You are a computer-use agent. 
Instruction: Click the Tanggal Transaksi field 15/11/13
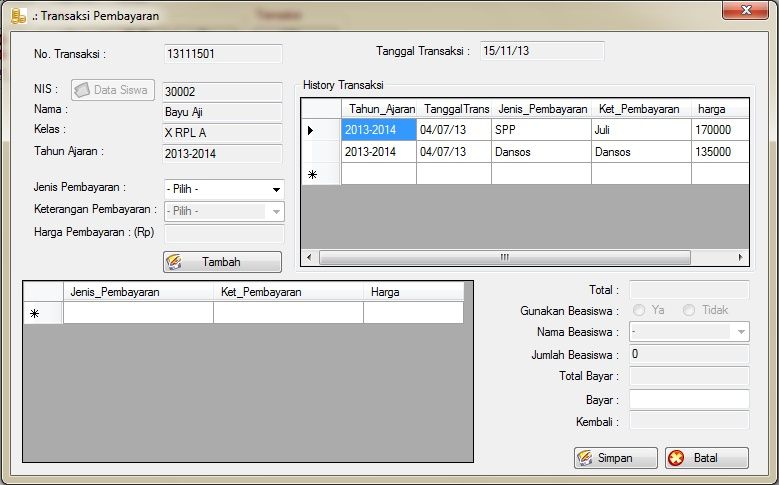point(542,51)
